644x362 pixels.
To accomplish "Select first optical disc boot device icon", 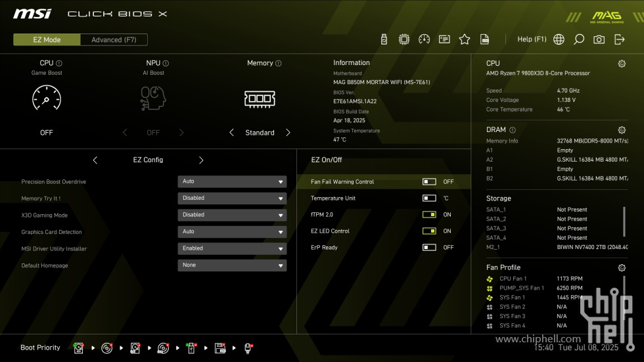I will 106,348.
